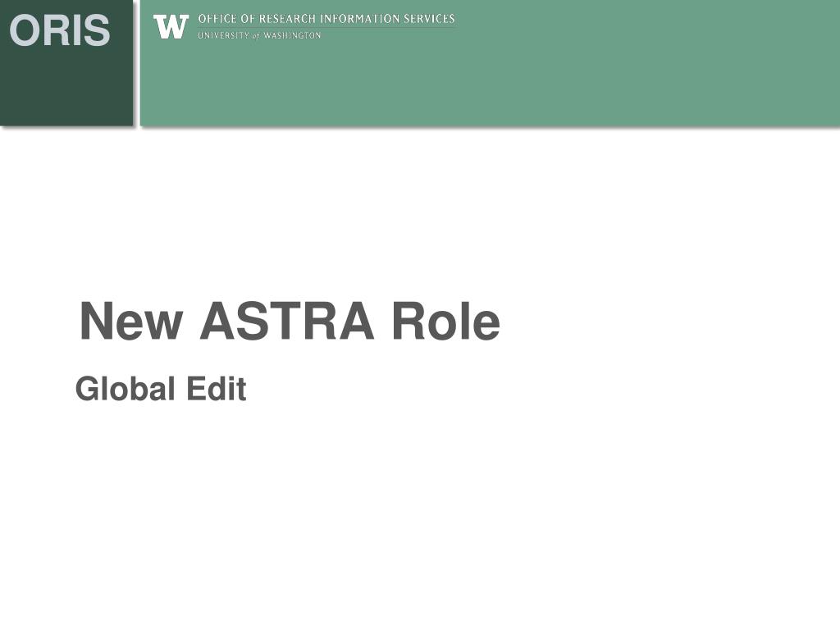Click 'Office of Research Information Services' text
The image size is (840, 630).
pyautogui.click(x=326, y=19)
